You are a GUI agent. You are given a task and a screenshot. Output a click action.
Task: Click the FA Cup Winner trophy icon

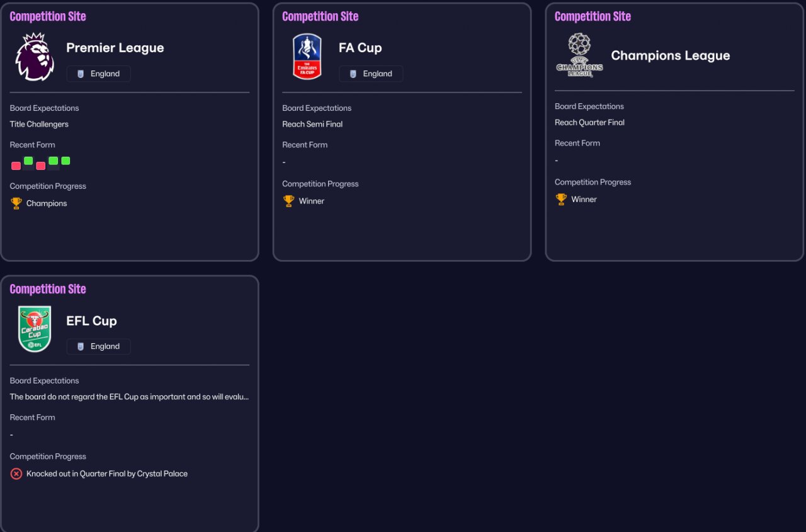click(x=289, y=201)
